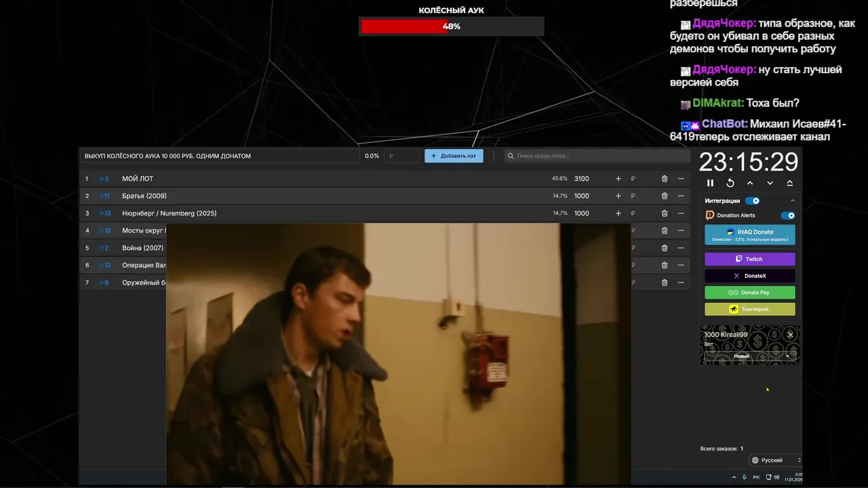Viewport: 868px width, 488px height.
Task: Connect the DonateX integration
Action: [750, 276]
